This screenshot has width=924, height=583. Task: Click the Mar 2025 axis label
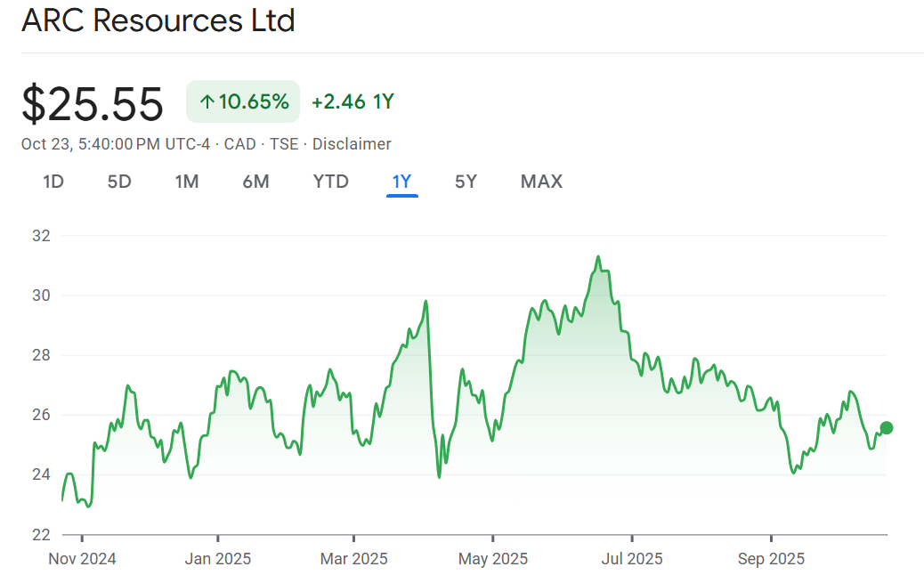[x=353, y=559]
